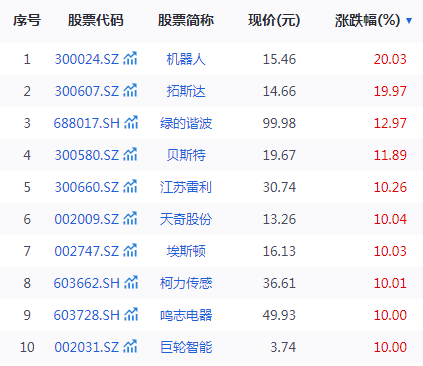Open stock link 柯力传感

[186, 283]
